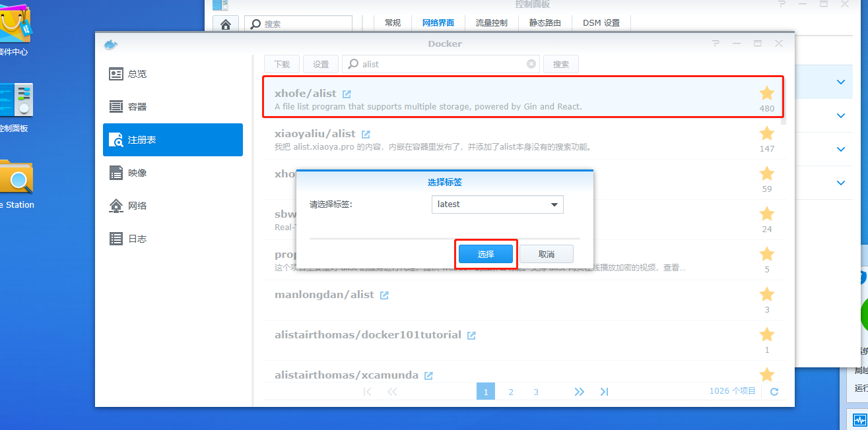
Task: Jump to page 2 of search results
Action: tap(511, 390)
